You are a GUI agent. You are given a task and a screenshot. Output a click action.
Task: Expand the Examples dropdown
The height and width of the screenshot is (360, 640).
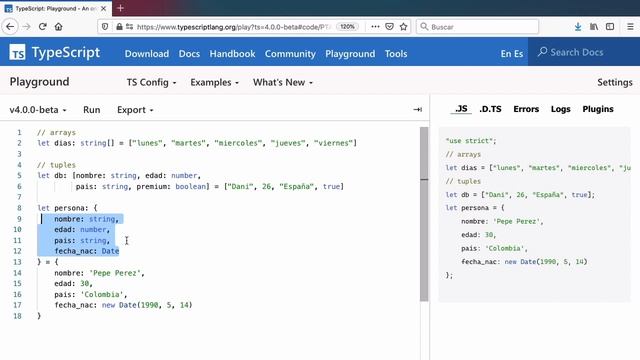tap(214, 82)
